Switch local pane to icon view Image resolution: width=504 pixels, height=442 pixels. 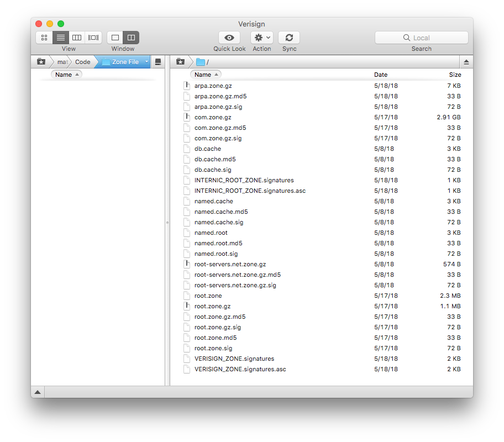point(44,38)
